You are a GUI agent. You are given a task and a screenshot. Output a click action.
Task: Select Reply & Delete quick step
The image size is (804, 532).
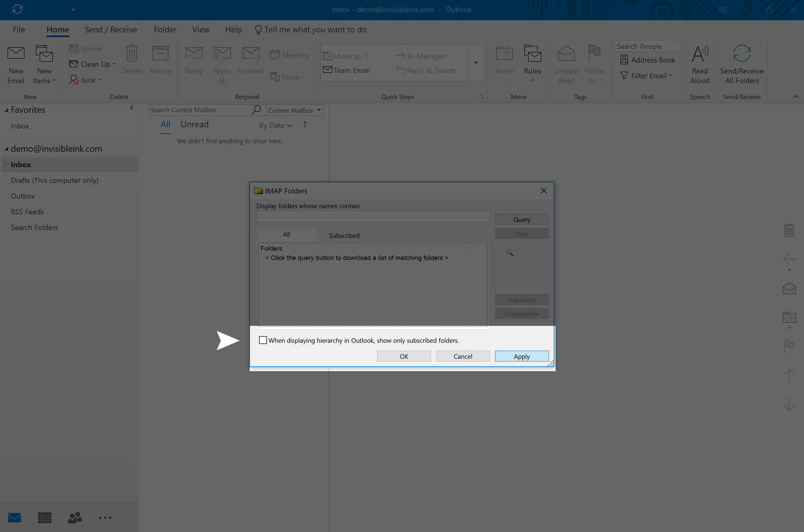[x=426, y=70]
